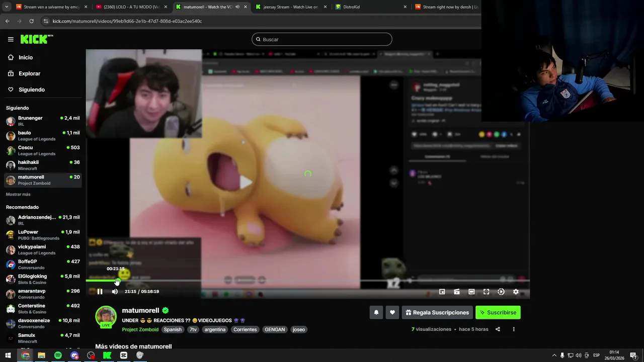Open clip creation icon in player

click(457, 292)
